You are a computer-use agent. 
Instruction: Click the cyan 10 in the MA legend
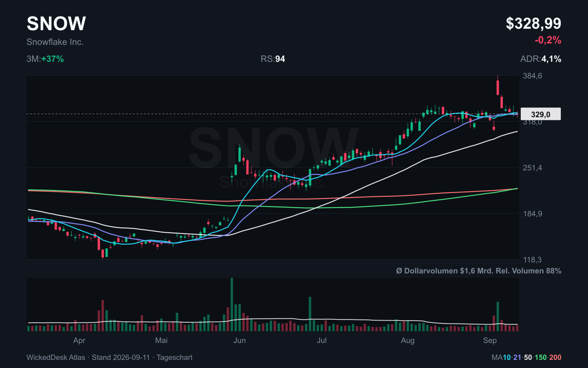tap(507, 357)
